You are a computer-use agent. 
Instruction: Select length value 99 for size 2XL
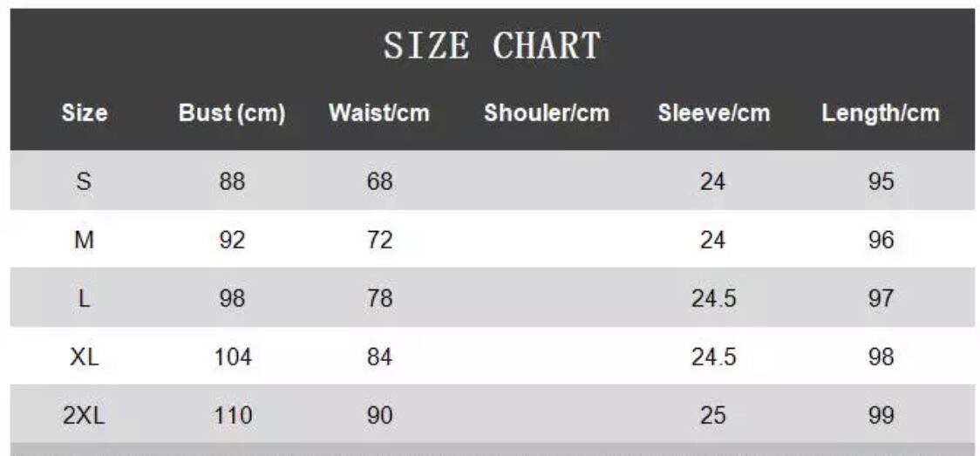pyautogui.click(x=881, y=416)
